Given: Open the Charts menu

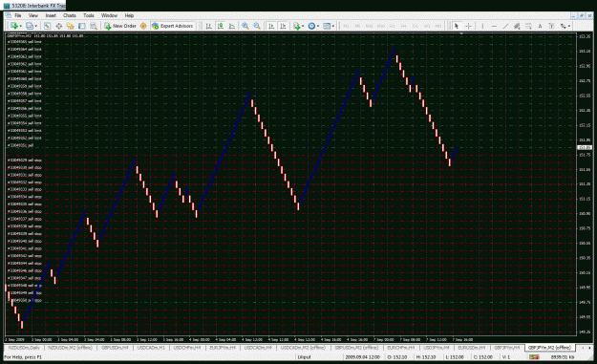Looking at the screenshot, I should pyautogui.click(x=70, y=15).
